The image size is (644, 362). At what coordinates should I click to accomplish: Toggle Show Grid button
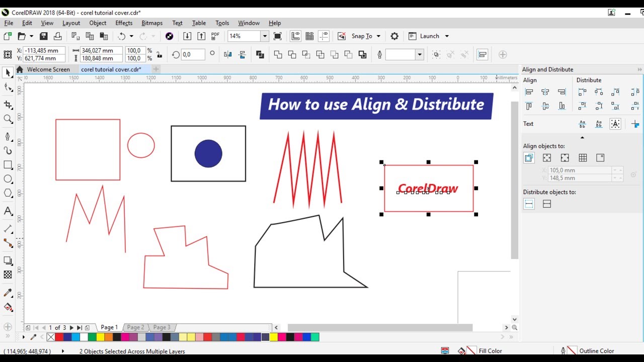coord(309,36)
